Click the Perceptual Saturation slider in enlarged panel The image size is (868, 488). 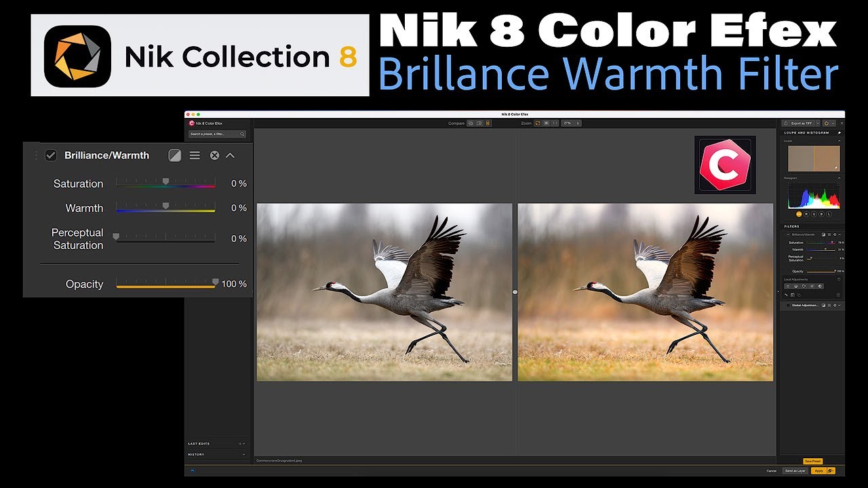pyautogui.click(x=165, y=239)
